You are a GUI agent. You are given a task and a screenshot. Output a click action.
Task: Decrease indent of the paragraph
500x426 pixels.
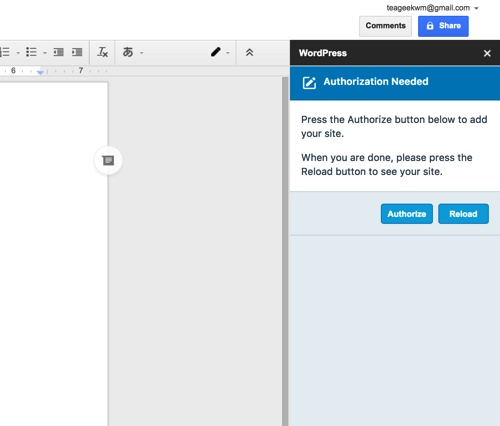58,52
